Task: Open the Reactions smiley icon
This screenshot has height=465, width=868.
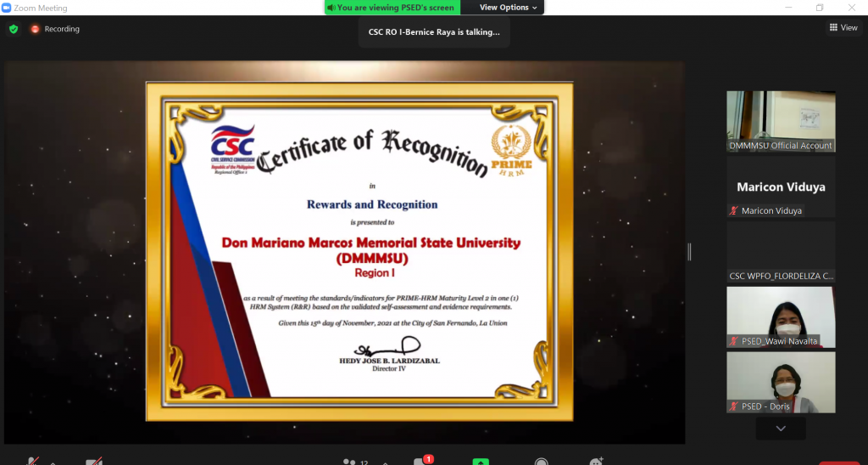Action: click(x=596, y=462)
